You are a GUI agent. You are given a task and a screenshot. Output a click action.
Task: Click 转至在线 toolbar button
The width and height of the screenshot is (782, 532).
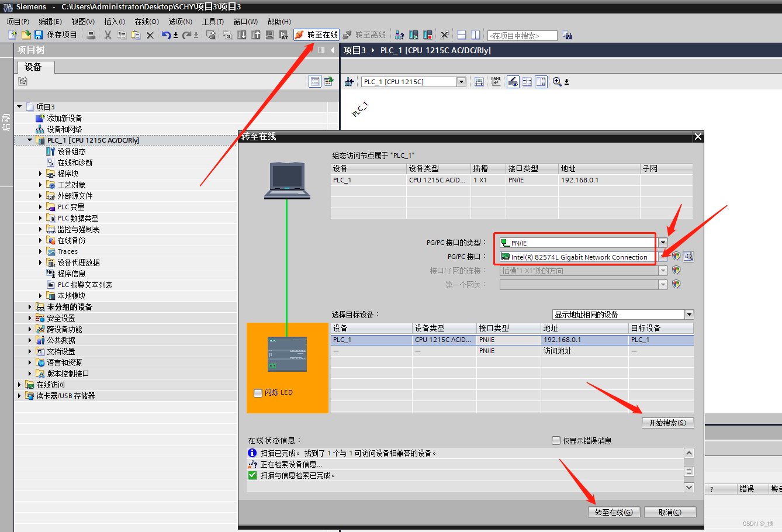click(x=316, y=35)
